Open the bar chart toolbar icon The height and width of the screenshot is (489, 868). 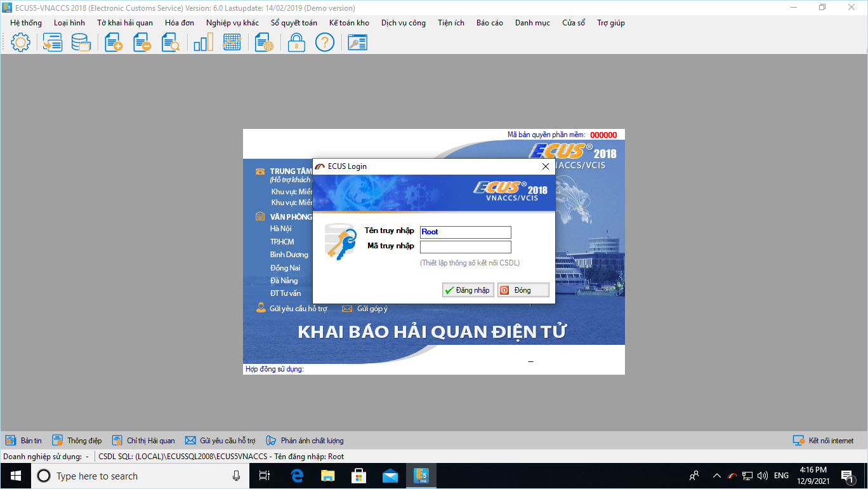(203, 43)
